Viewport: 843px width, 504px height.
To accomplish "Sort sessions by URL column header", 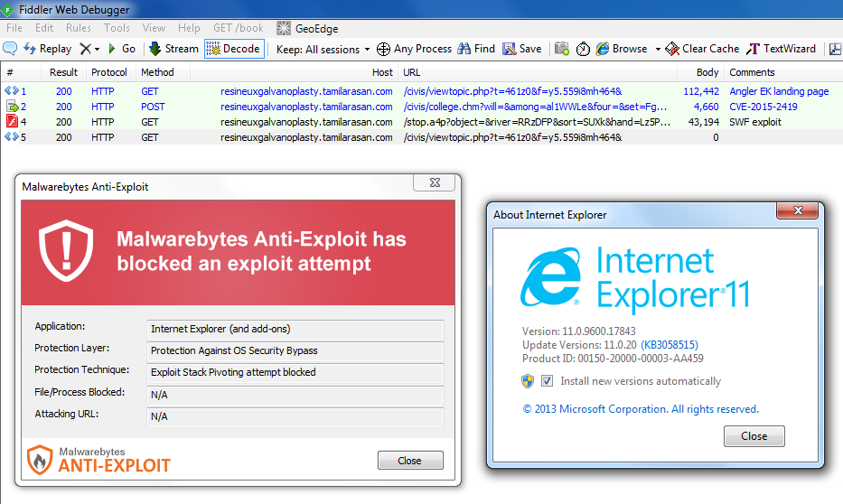I will pos(538,72).
